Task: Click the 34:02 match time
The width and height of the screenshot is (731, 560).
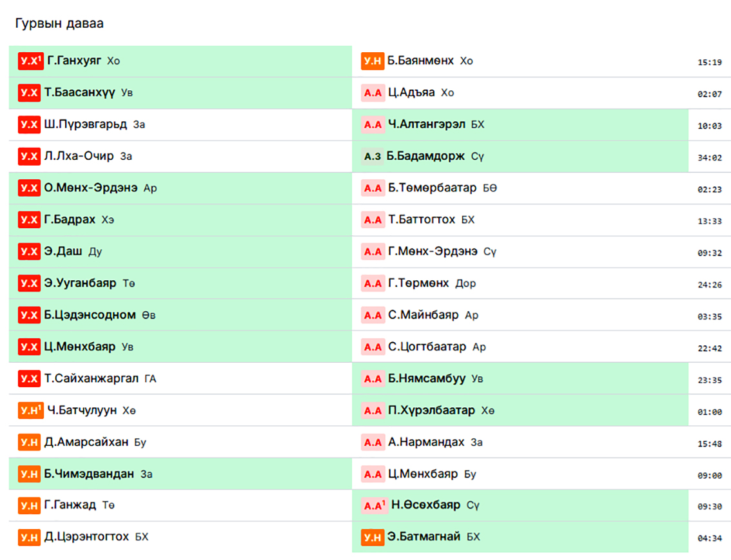Action: pos(709,158)
